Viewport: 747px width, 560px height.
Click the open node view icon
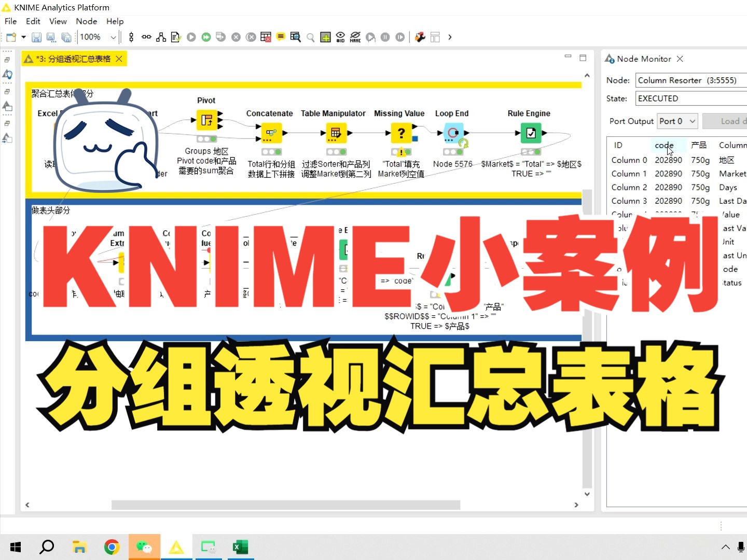tap(295, 37)
